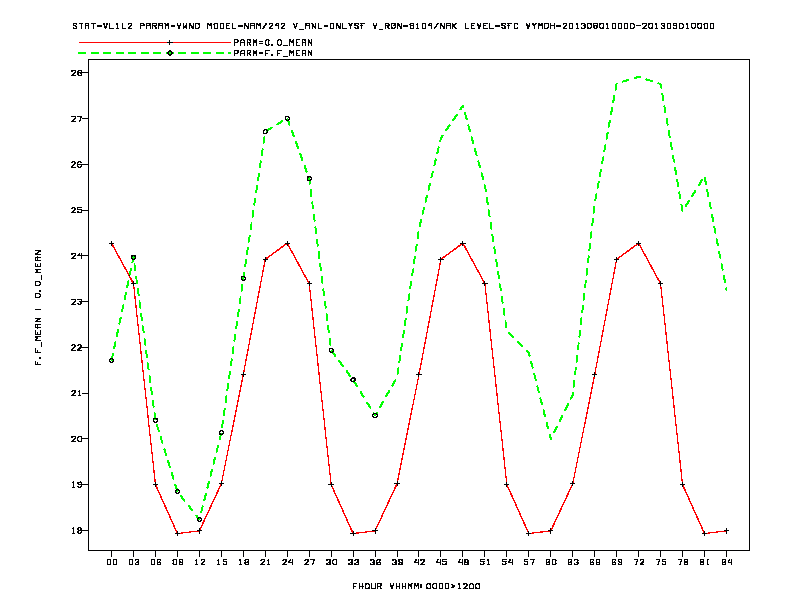Click x-axis tick label 15

(x=221, y=562)
